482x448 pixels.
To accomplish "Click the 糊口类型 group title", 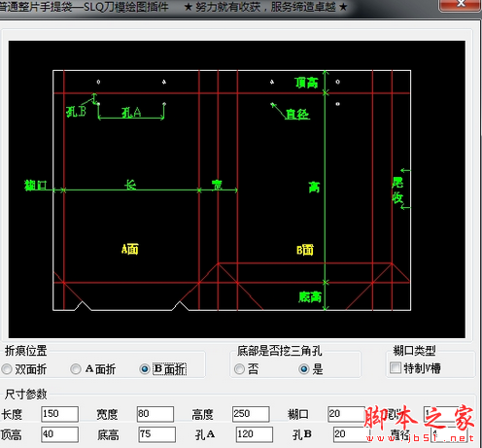I will [x=414, y=350].
